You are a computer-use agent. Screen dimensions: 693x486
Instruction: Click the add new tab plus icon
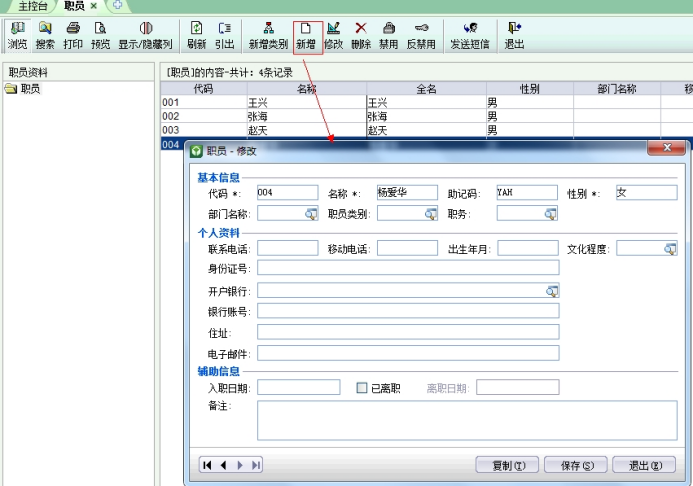tap(118, 5)
